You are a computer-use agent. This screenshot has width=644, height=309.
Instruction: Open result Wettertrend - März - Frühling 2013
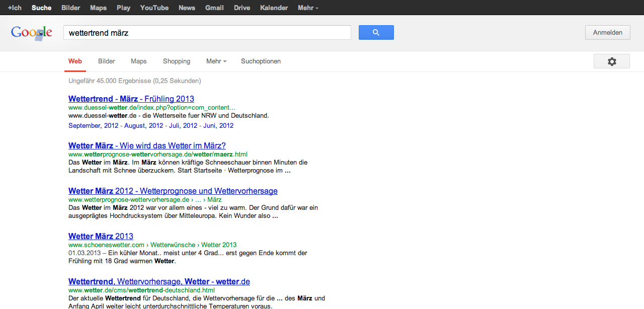pos(131,99)
